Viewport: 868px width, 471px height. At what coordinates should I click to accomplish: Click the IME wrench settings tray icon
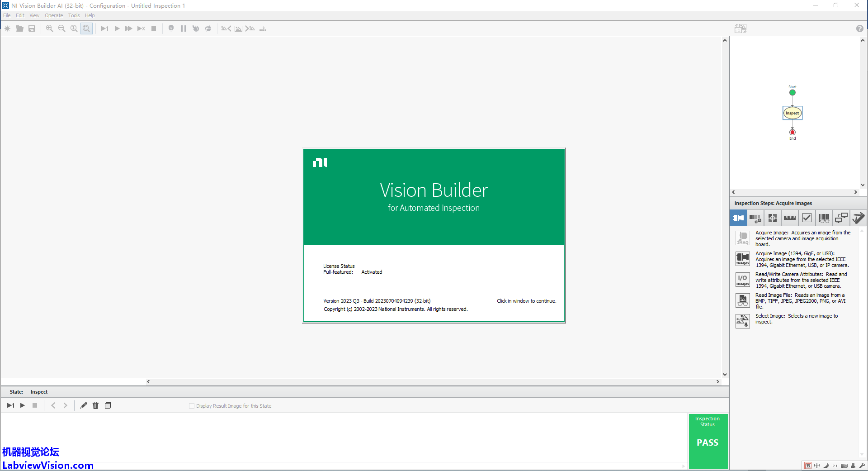click(862, 466)
